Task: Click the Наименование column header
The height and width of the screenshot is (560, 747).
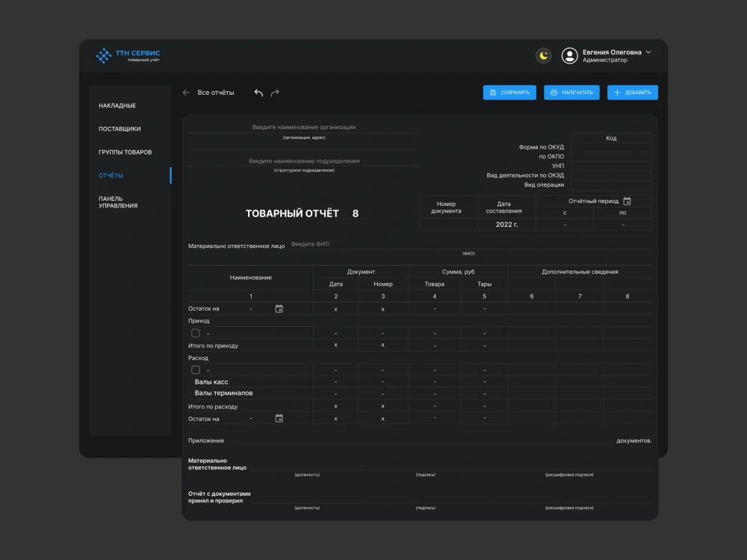Action: [x=250, y=278]
